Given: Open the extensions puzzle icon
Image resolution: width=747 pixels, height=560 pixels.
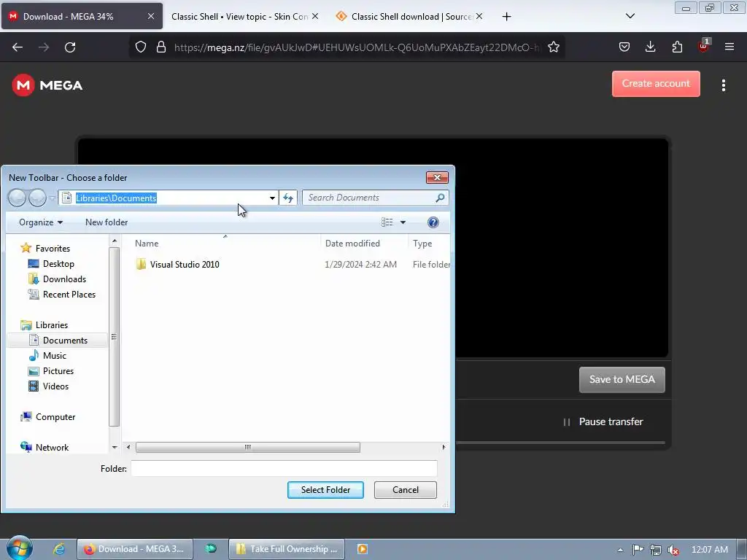Looking at the screenshot, I should [677, 47].
